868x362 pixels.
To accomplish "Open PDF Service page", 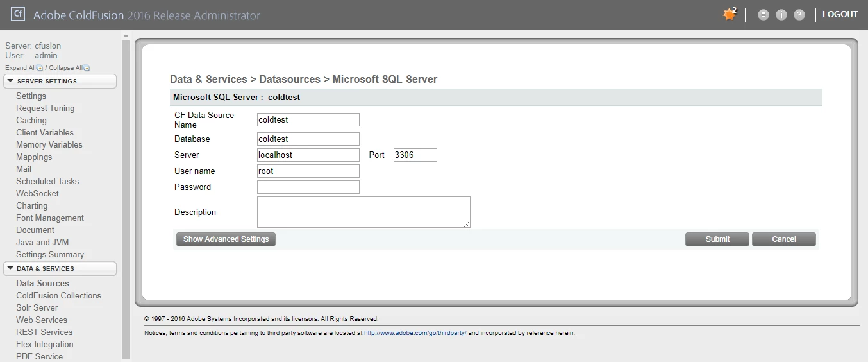I will (x=39, y=356).
